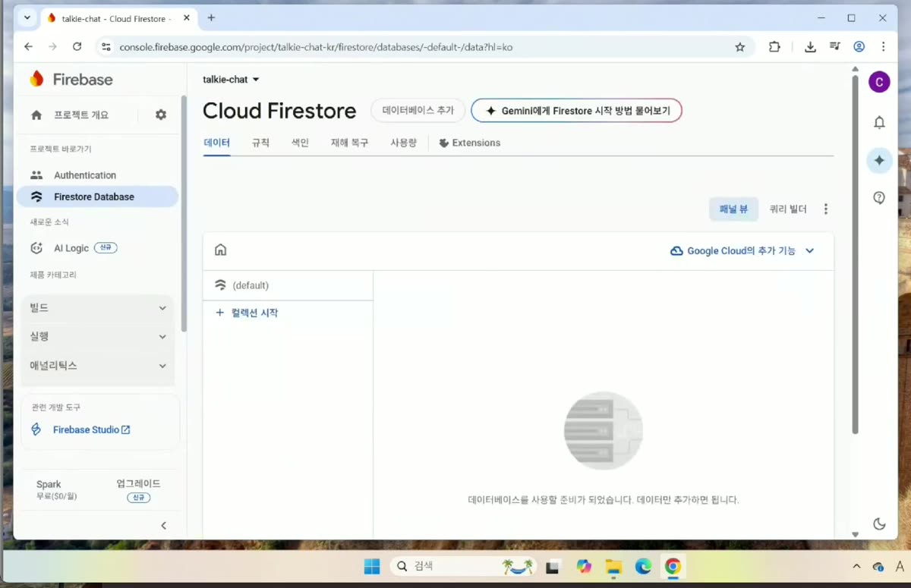Open Chrome from the taskbar
This screenshot has width=911, height=588.
(x=673, y=567)
